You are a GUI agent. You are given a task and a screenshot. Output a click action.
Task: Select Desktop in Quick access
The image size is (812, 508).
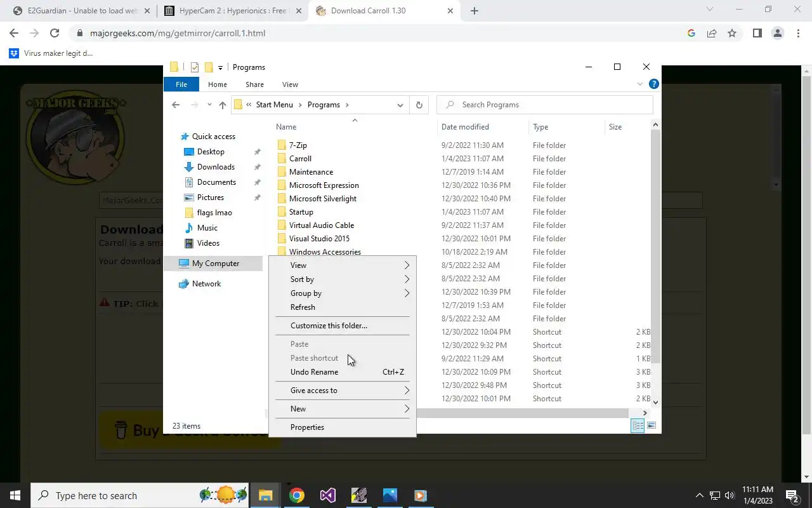(x=211, y=152)
